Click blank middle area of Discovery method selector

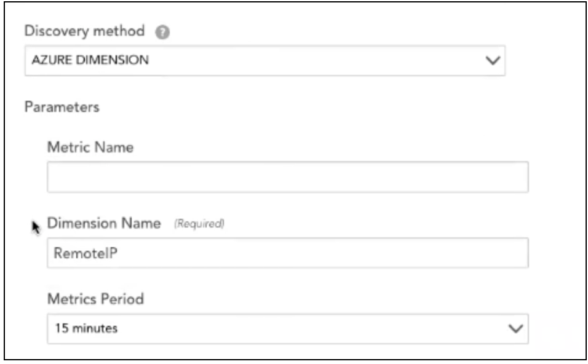315,60
